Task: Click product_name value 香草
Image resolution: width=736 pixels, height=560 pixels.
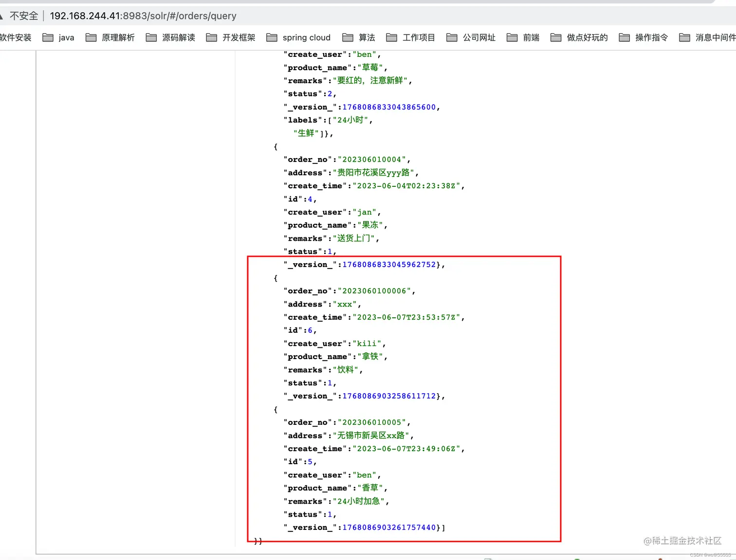Action: click(370, 488)
